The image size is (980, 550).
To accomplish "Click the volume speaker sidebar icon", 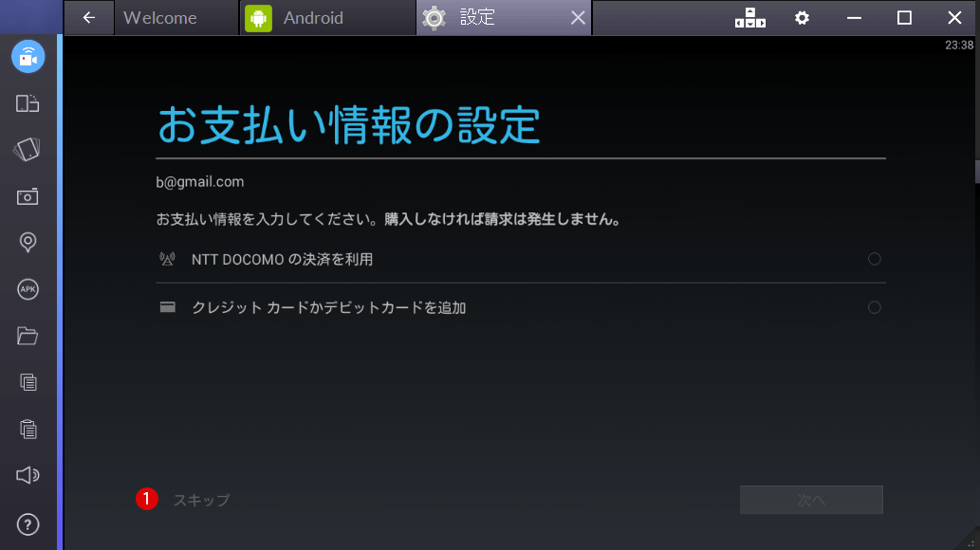I will tap(28, 475).
